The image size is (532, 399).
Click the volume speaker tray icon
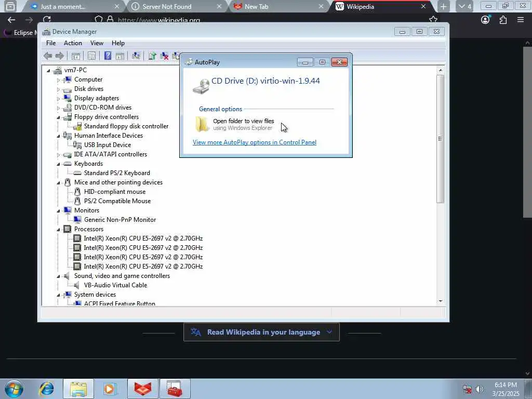pos(479,389)
